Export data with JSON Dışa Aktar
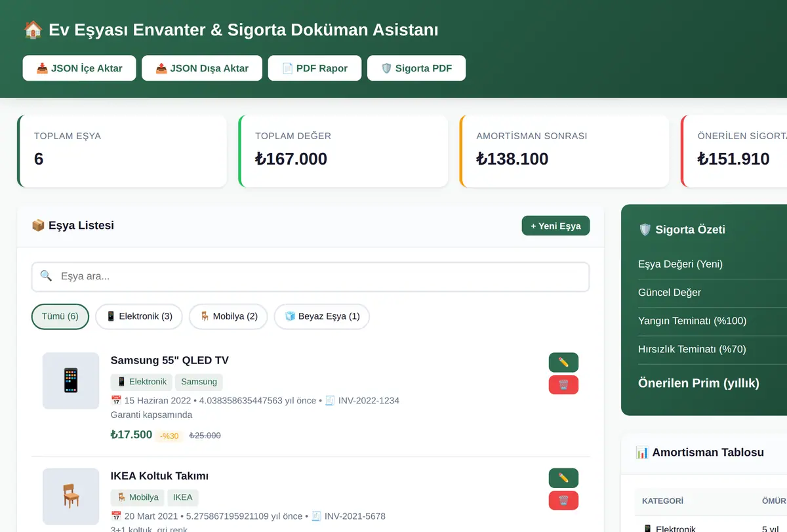This screenshot has width=787, height=532. (x=202, y=68)
